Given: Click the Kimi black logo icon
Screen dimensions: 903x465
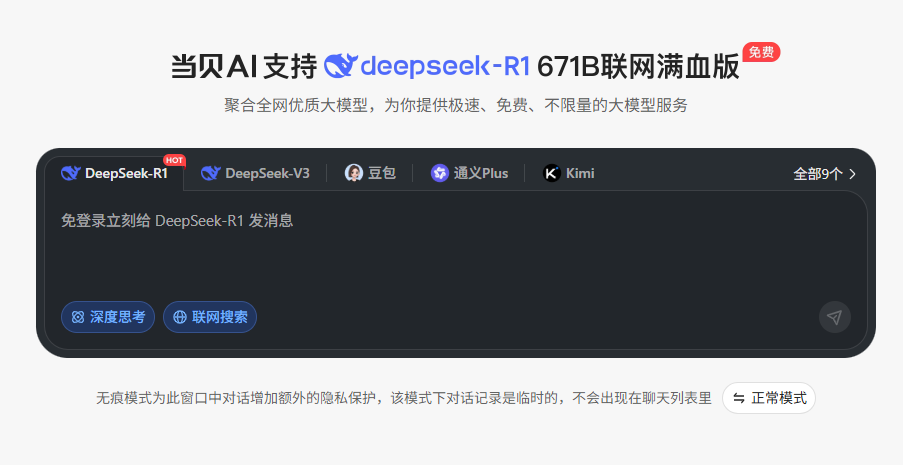Looking at the screenshot, I should click(x=552, y=173).
